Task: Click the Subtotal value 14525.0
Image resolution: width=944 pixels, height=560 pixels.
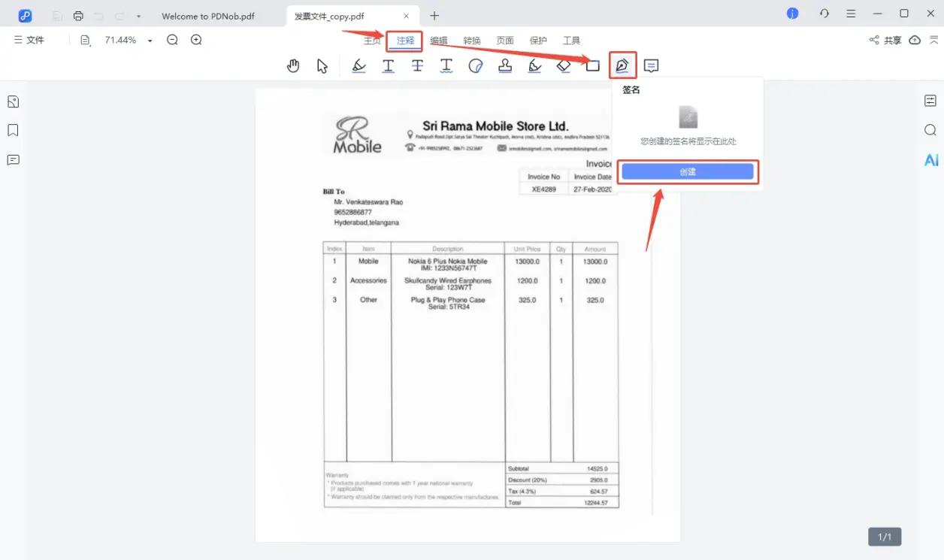Action: point(597,468)
